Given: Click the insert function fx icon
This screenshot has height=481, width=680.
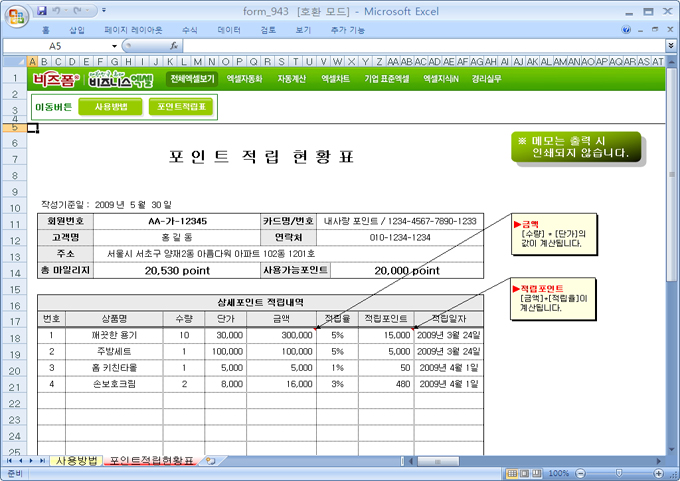Looking at the screenshot, I should (x=174, y=46).
